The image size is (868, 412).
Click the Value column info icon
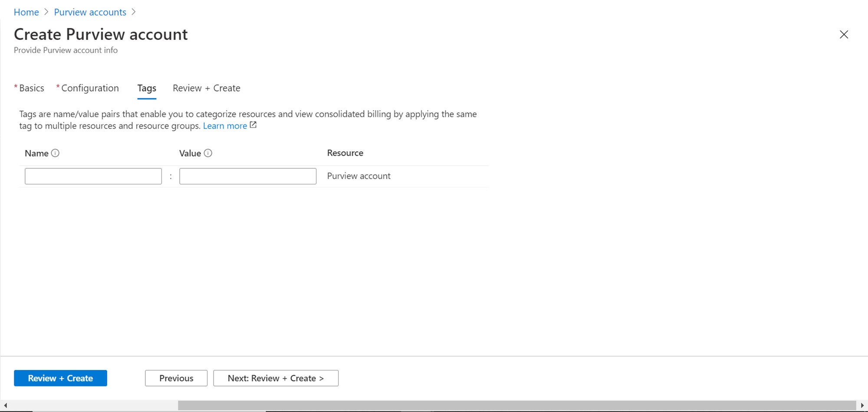[208, 153]
